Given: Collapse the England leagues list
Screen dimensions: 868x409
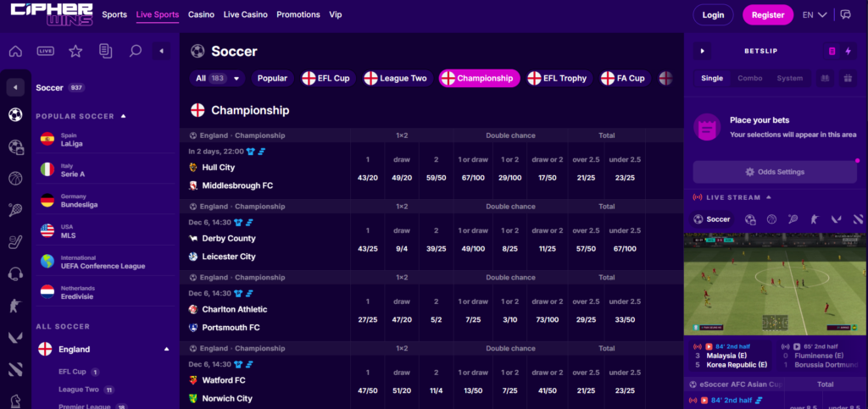Looking at the screenshot, I should click(167, 350).
